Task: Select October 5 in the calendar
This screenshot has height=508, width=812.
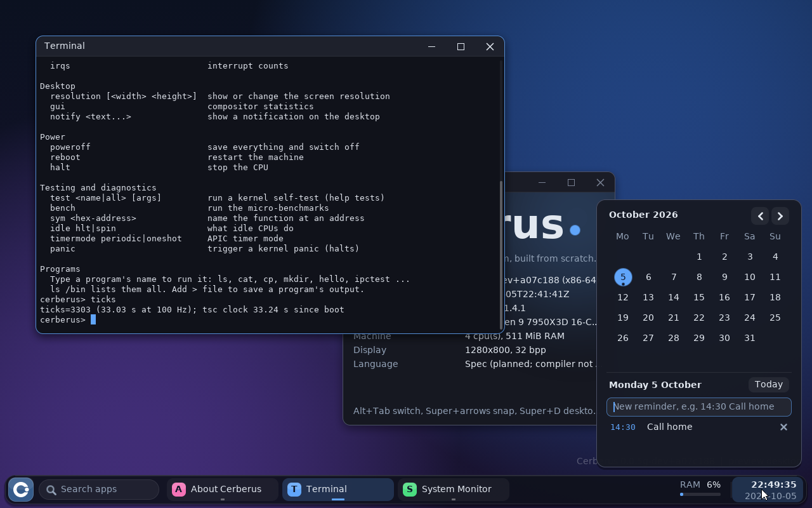Action: click(x=623, y=277)
